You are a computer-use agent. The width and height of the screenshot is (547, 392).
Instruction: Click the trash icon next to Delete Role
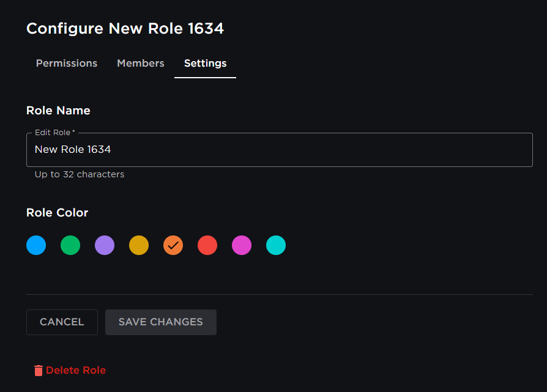(38, 370)
